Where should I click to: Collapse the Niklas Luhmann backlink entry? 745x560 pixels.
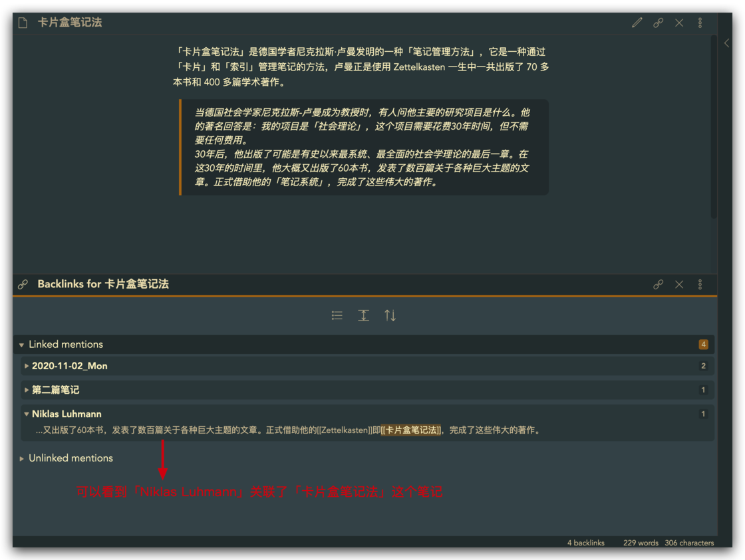(x=27, y=414)
